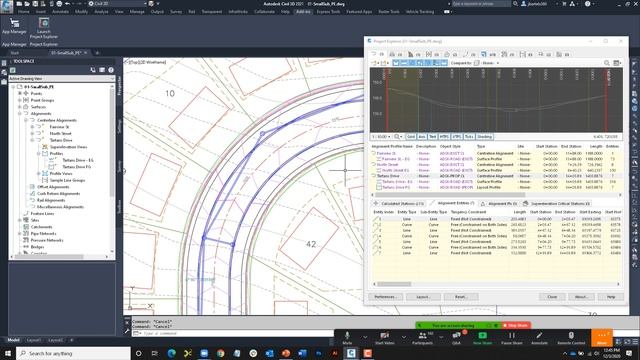
Task: Select Tartans Drive row in alignment list
Action: (496, 176)
